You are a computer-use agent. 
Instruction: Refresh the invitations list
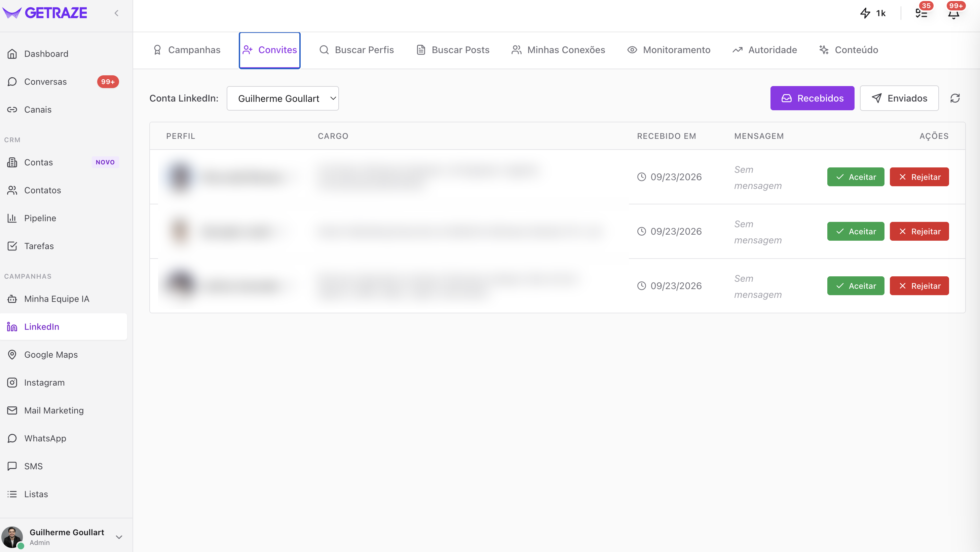[955, 98]
